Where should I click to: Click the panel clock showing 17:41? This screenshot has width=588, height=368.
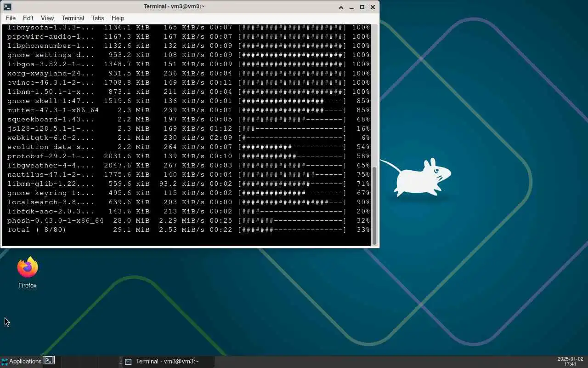coord(570,362)
